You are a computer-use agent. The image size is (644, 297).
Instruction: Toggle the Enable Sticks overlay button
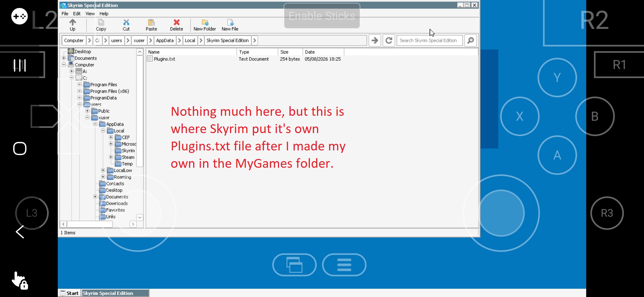[322, 16]
